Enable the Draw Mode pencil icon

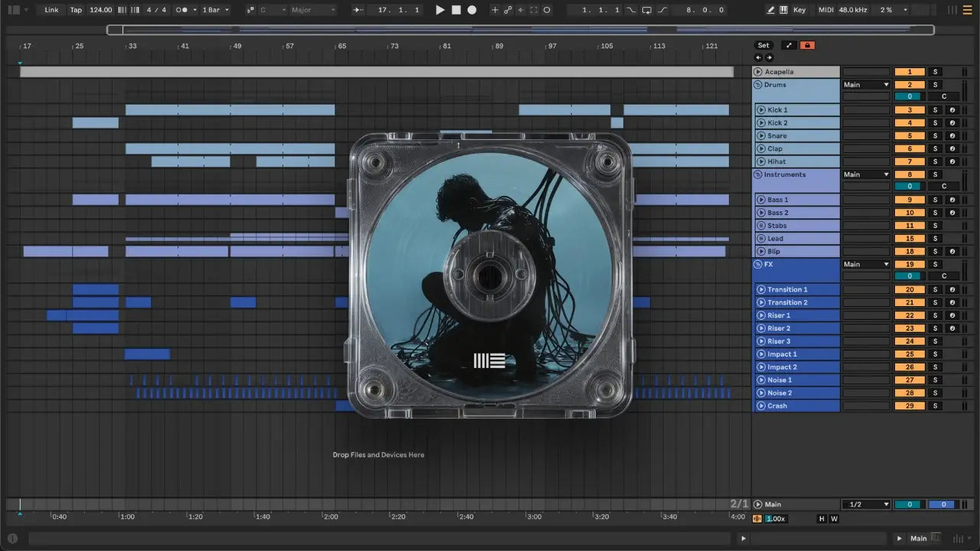pyautogui.click(x=771, y=10)
